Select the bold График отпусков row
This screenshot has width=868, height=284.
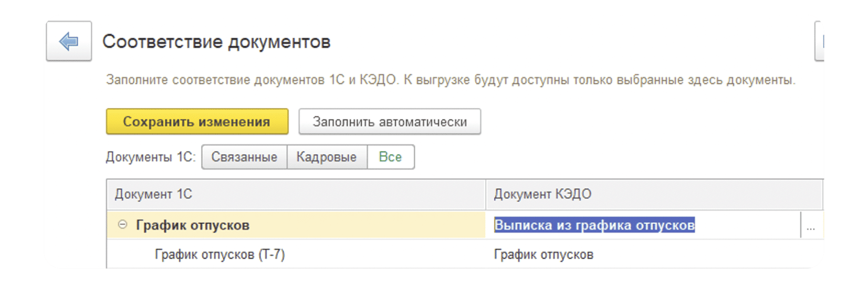coord(294,225)
